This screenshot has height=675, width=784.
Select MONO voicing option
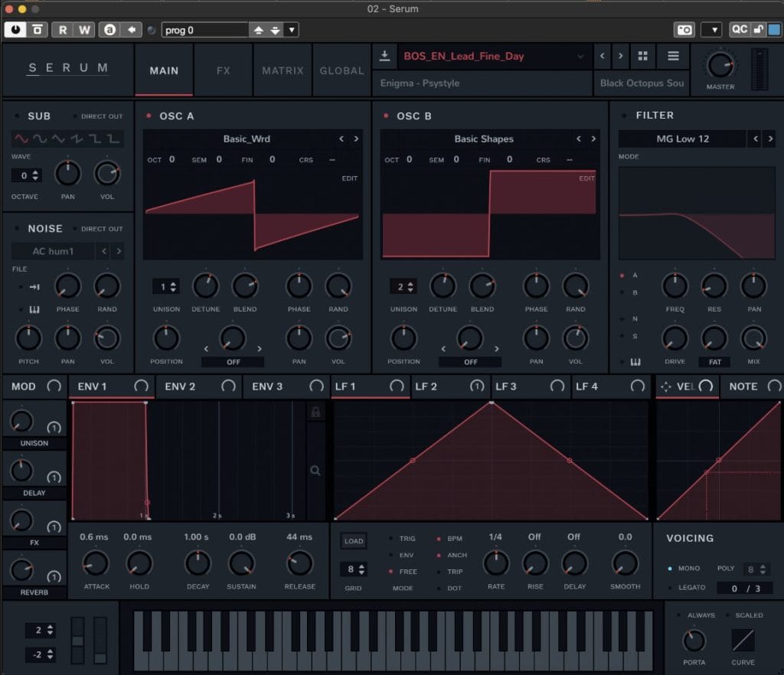tap(671, 569)
